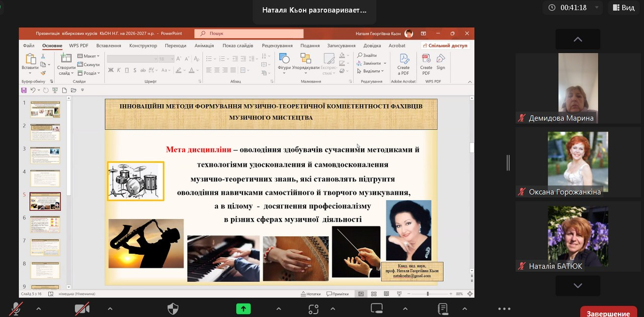Toggle the Нотатки notes pane
644x317 pixels.
pyautogui.click(x=310, y=294)
